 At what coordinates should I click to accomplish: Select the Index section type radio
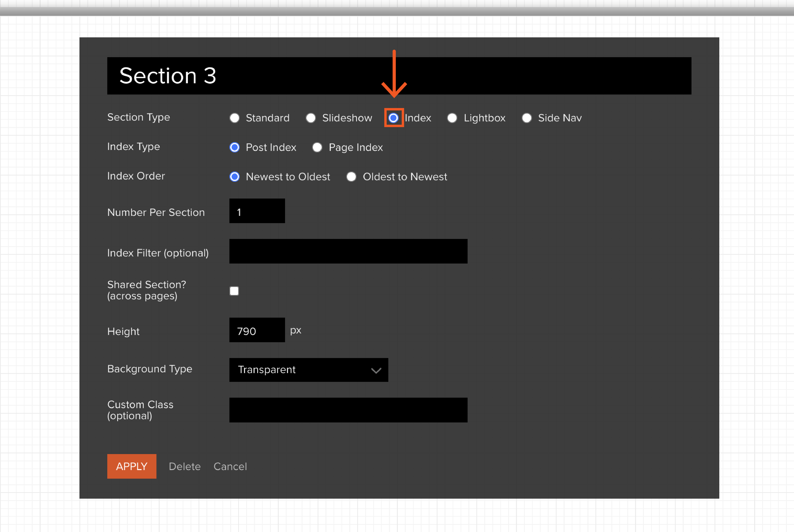point(393,118)
